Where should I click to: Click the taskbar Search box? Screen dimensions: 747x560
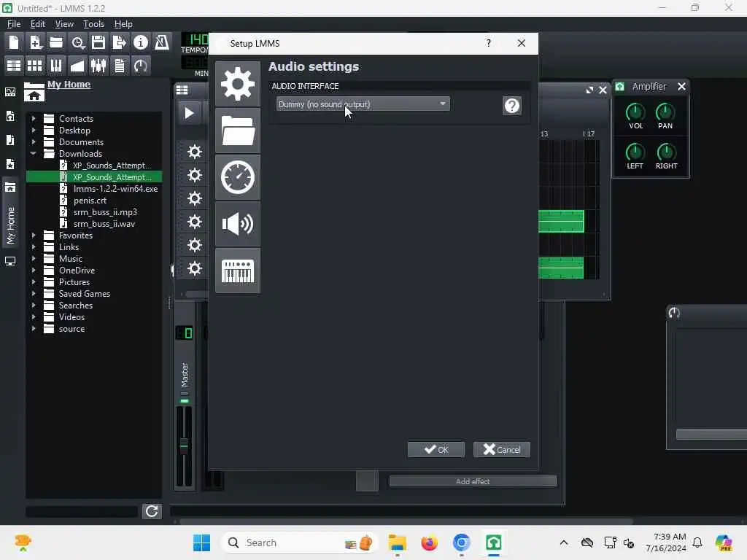tap(300, 542)
